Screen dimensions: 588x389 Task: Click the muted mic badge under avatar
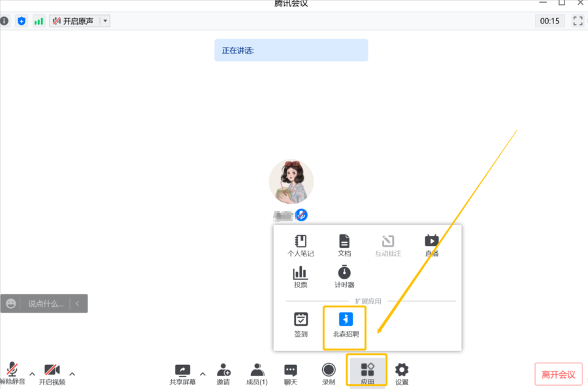pos(301,215)
